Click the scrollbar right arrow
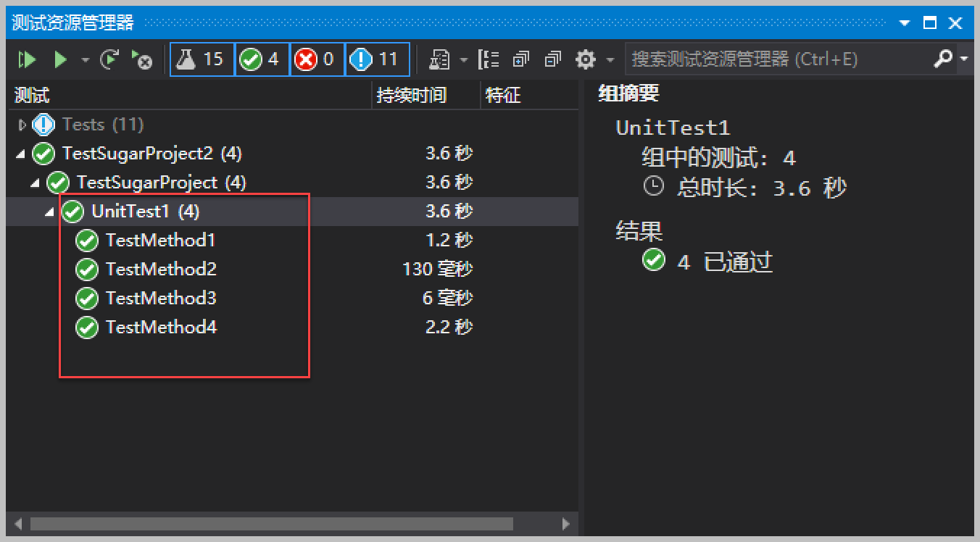This screenshot has width=980, height=542. 567,523
